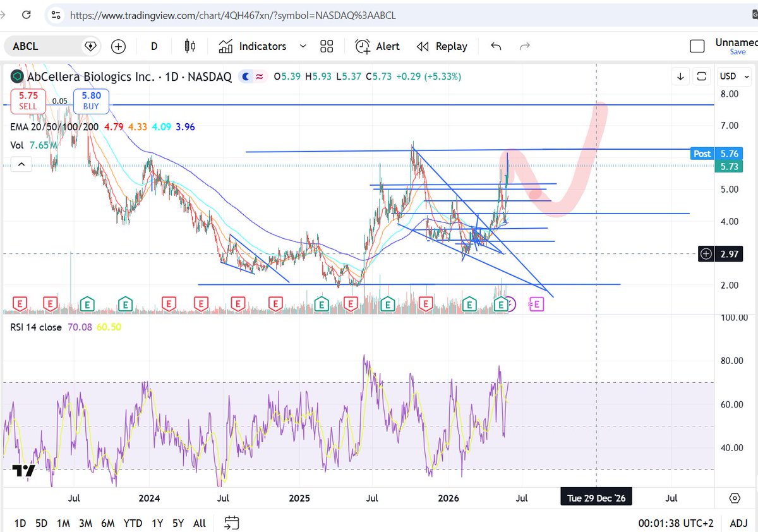Open the Indicators dialog
Image resolution: width=758 pixels, height=532 pixels.
click(x=253, y=46)
